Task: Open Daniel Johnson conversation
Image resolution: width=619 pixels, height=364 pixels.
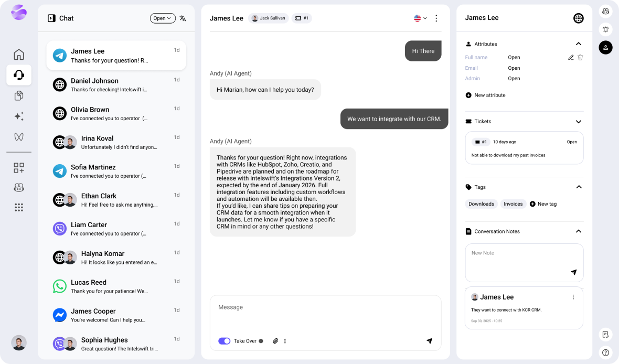Action: [116, 85]
